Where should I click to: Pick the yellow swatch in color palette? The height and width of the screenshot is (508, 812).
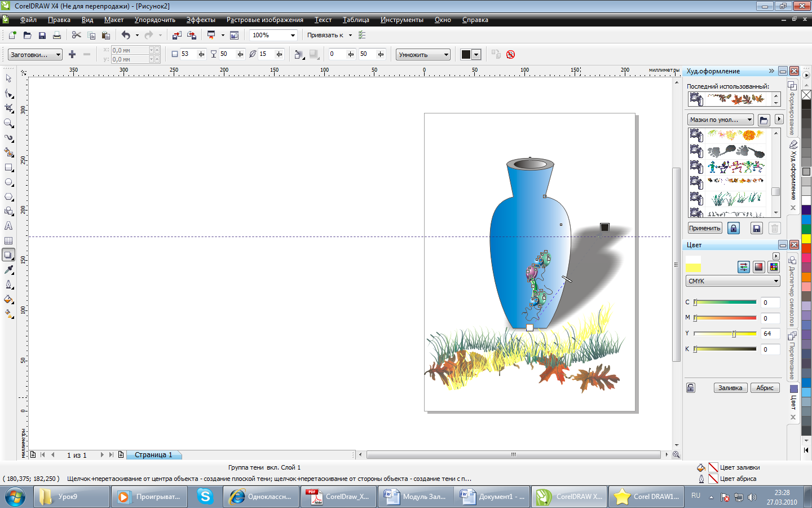[x=806, y=239]
